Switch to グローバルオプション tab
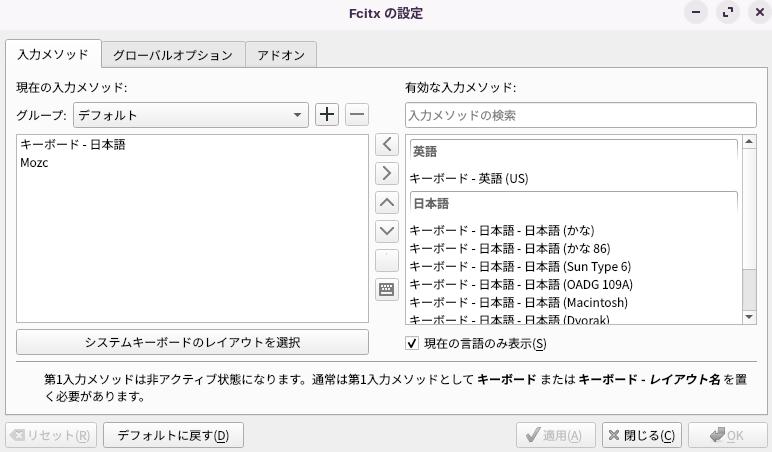This screenshot has width=772, height=452. [x=173, y=55]
